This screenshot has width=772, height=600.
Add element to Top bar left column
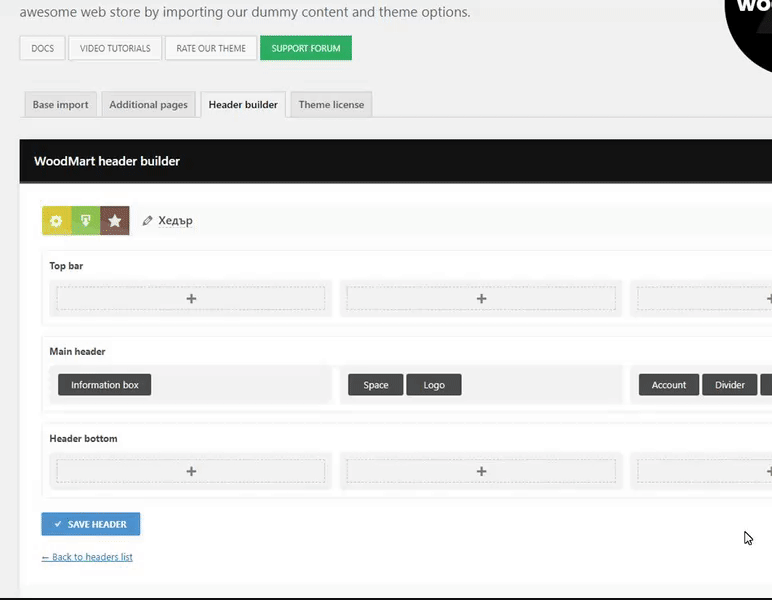tap(191, 298)
